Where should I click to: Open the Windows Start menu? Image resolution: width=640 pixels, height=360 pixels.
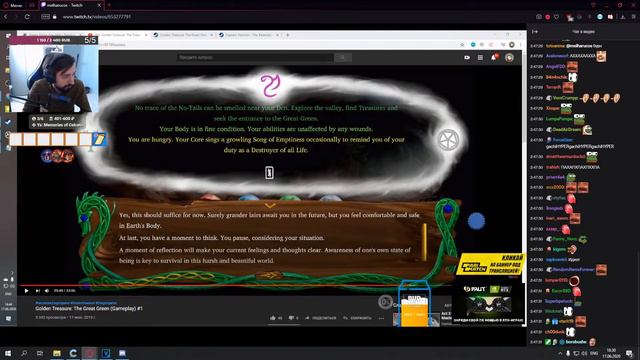8,353
